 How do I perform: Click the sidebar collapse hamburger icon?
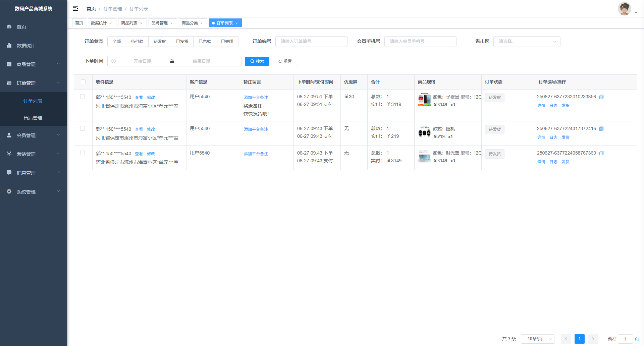pyautogui.click(x=75, y=8)
